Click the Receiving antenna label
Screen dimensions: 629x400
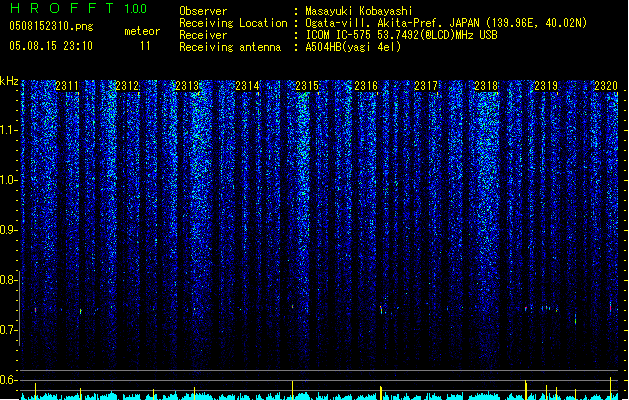(x=230, y=47)
